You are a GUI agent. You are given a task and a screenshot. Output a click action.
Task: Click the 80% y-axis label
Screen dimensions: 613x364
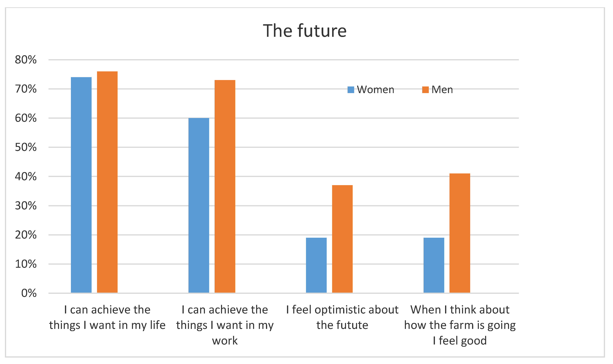[x=26, y=60]
